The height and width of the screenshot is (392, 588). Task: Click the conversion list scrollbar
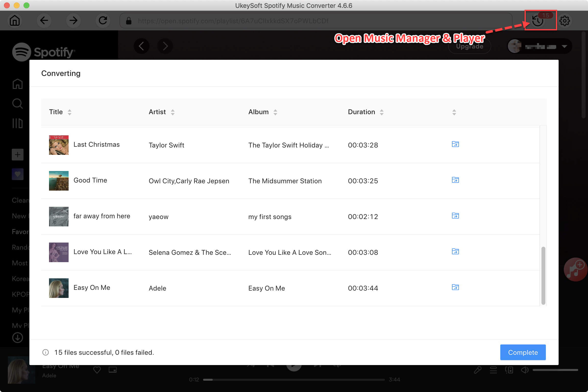click(x=543, y=275)
